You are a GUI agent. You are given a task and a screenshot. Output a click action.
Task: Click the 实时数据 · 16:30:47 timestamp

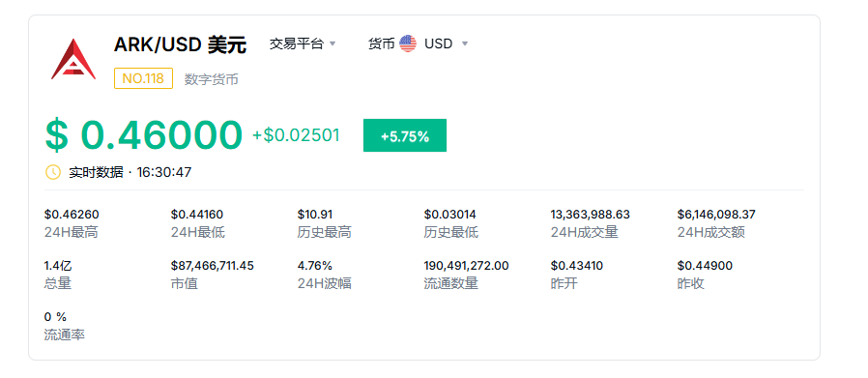pyautogui.click(x=130, y=172)
